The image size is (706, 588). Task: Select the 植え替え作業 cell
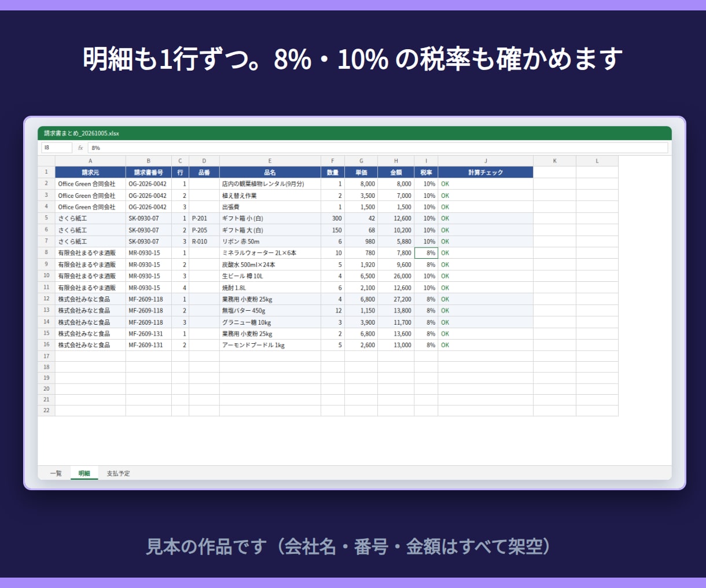(x=270, y=196)
